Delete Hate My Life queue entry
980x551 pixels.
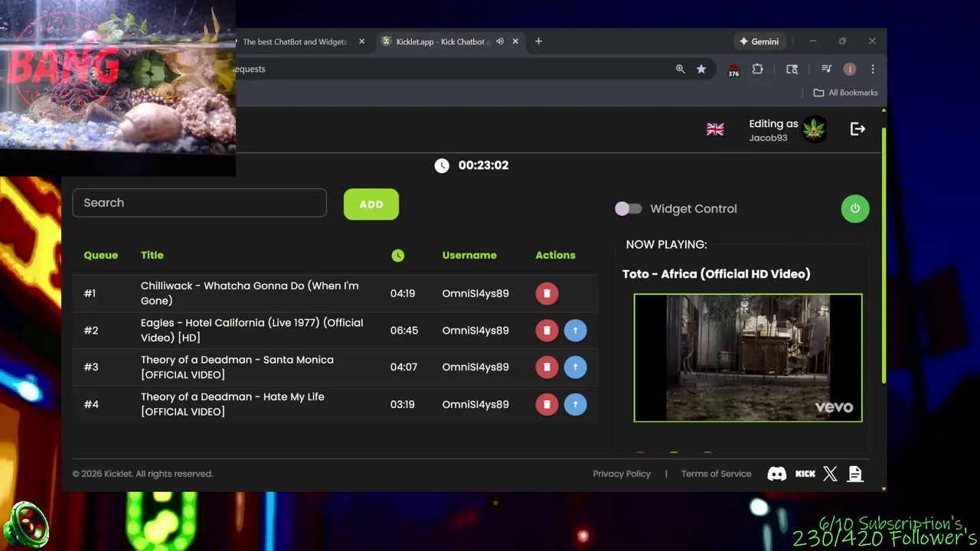(547, 404)
